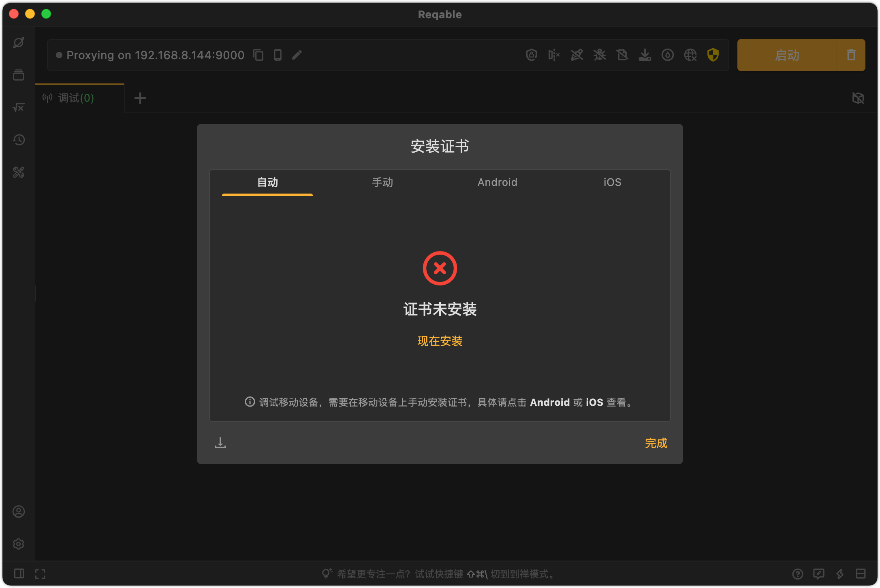Open the tools panel in the sidebar

pos(18,172)
